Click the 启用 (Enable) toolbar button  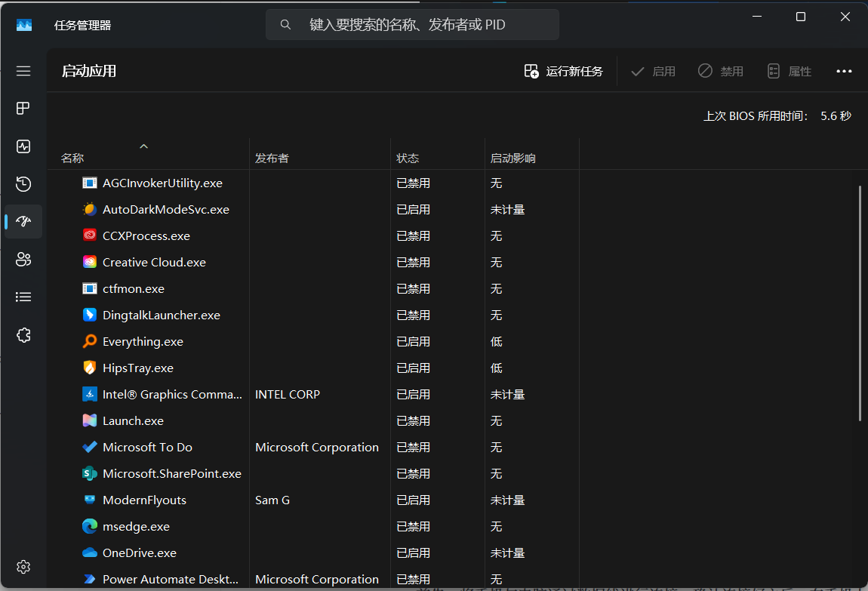(x=653, y=72)
